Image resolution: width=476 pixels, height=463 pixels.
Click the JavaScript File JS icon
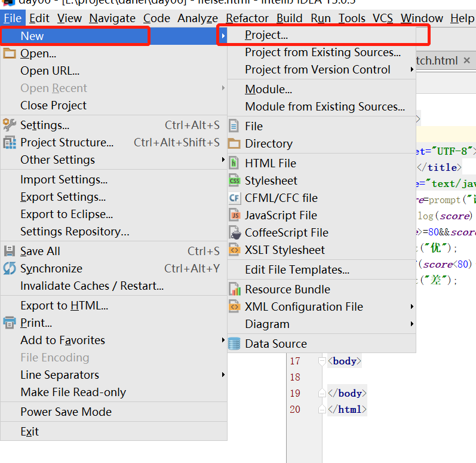coord(234,215)
